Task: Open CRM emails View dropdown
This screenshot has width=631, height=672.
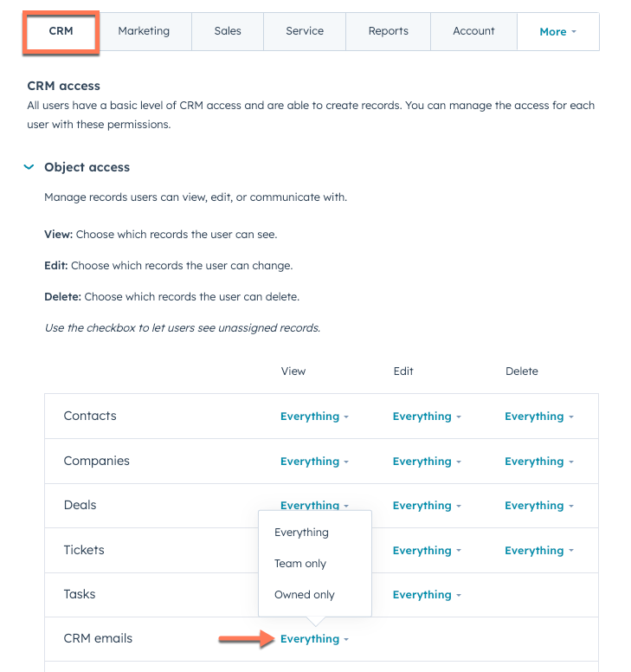Action: tap(314, 639)
